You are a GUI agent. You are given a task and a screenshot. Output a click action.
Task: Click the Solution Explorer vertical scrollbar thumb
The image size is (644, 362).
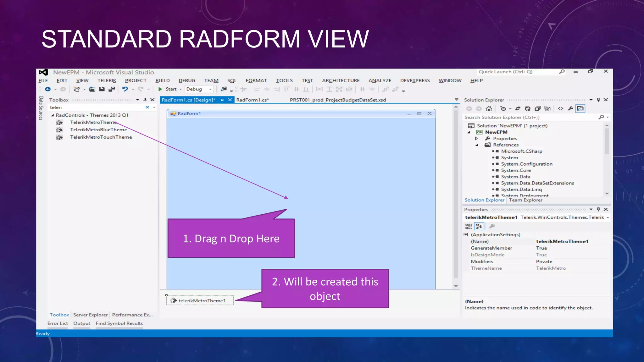607,141
